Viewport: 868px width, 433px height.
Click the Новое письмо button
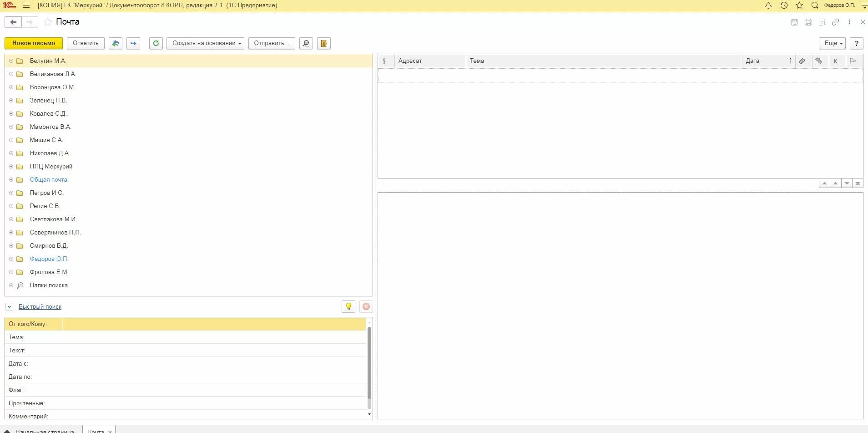34,43
